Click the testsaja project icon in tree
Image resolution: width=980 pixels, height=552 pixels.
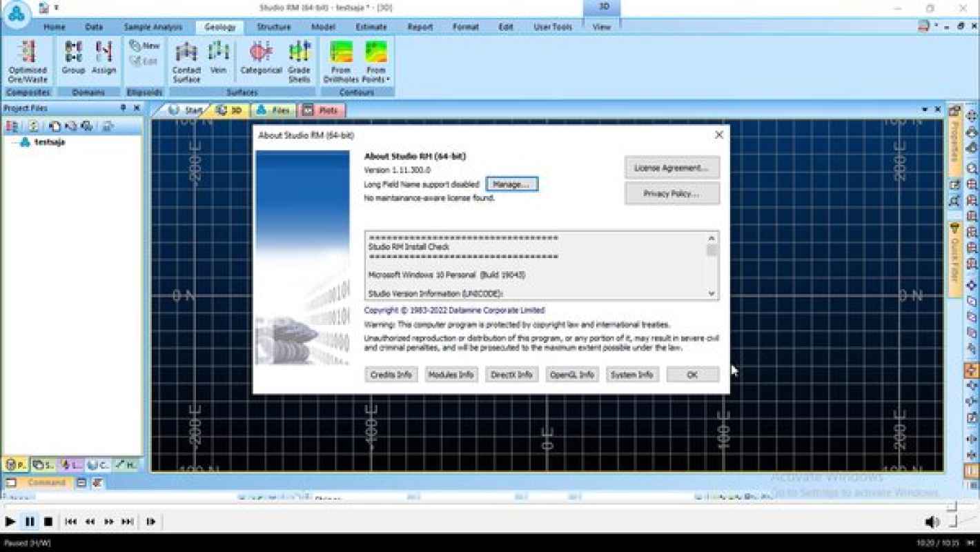coord(25,142)
